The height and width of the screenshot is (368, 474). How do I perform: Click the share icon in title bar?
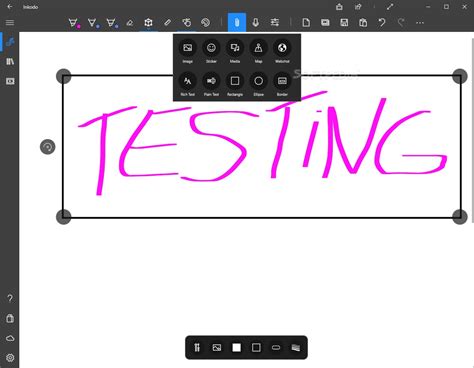[358, 7]
